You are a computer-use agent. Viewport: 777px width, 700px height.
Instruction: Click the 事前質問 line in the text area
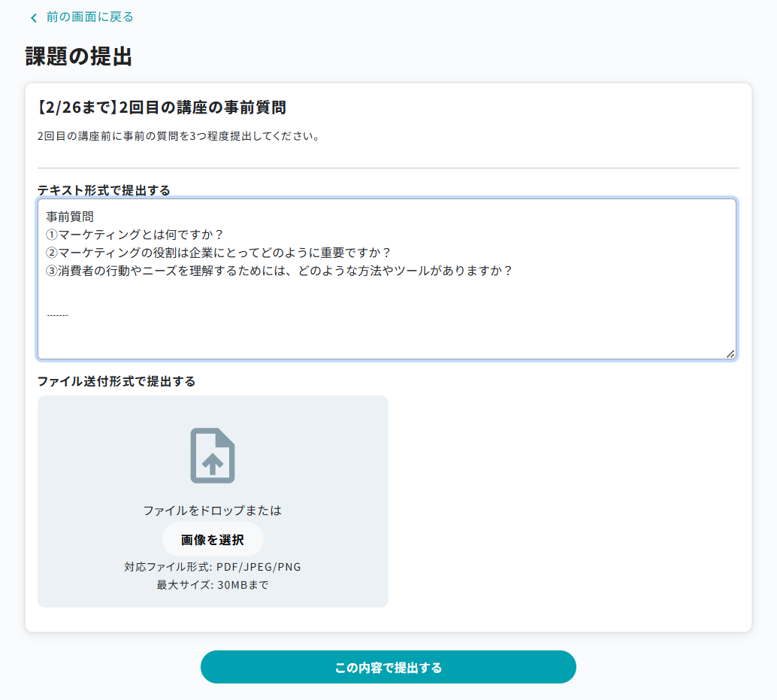click(x=70, y=217)
